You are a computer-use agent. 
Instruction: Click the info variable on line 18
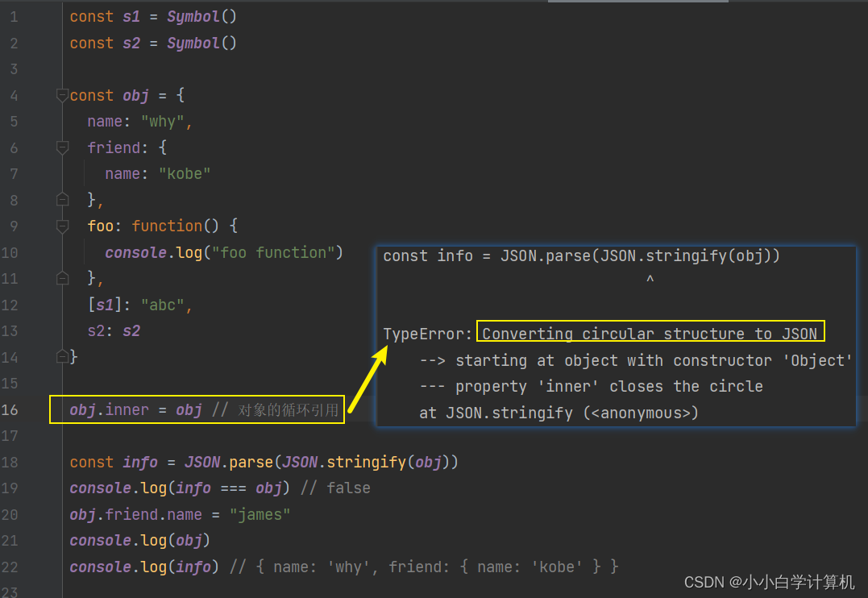coord(140,463)
